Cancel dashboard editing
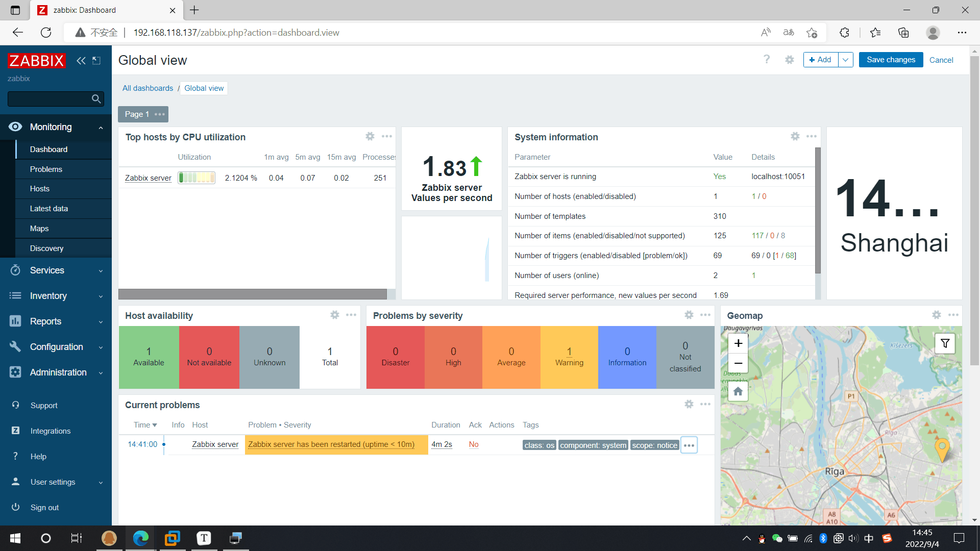The width and height of the screenshot is (980, 551). click(941, 60)
